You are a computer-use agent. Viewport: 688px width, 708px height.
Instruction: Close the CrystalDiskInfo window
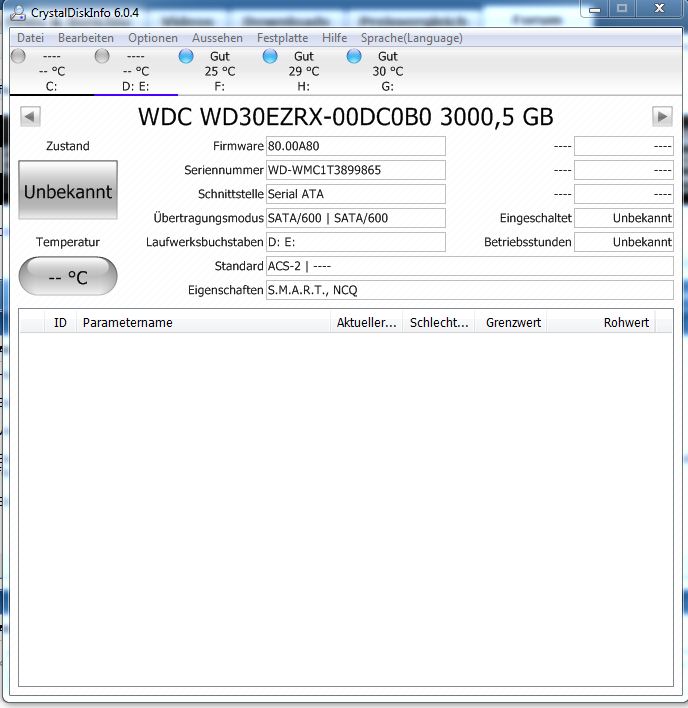pos(660,9)
